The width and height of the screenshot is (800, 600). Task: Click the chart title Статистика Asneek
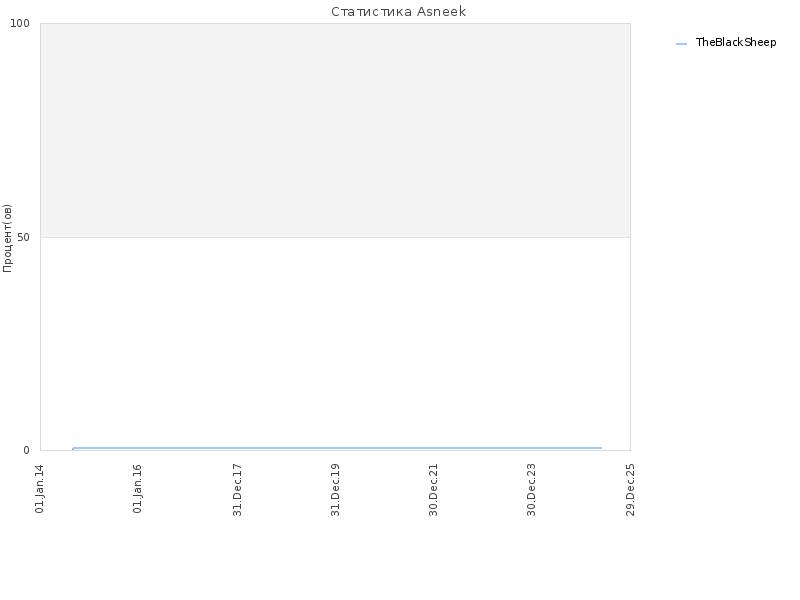[398, 11]
